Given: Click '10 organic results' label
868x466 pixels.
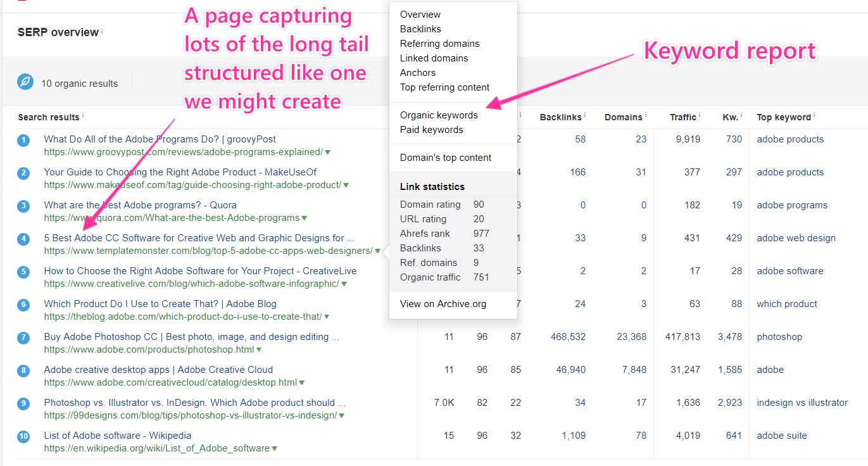Looking at the screenshot, I should click(x=80, y=83).
